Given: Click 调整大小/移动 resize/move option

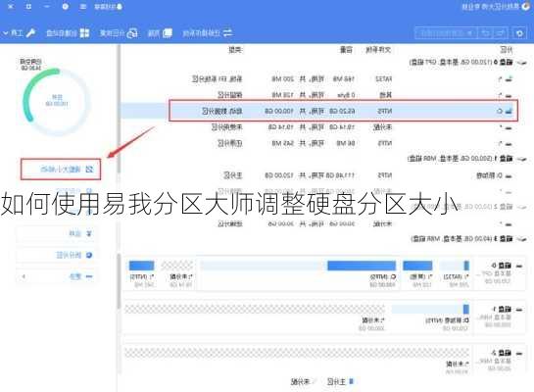Looking at the screenshot, I should coord(61,169).
